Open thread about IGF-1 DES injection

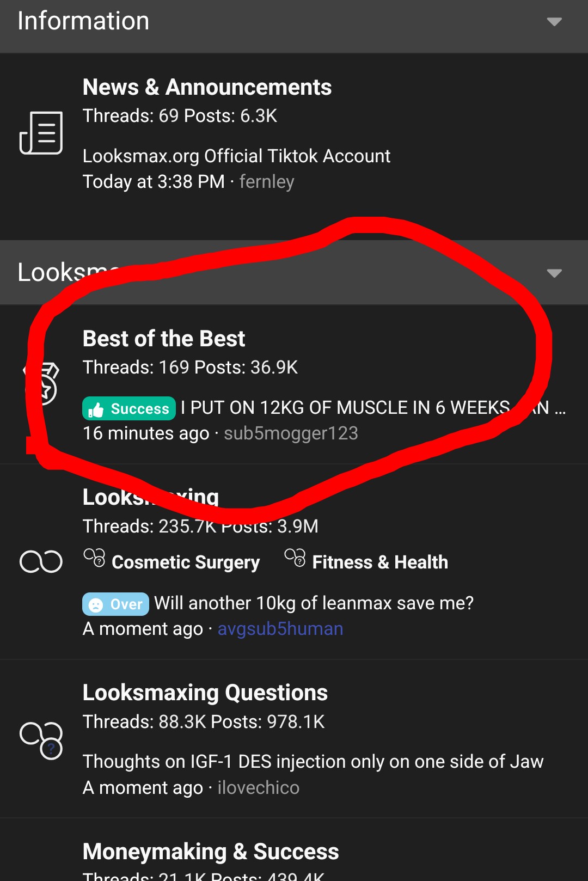(313, 762)
